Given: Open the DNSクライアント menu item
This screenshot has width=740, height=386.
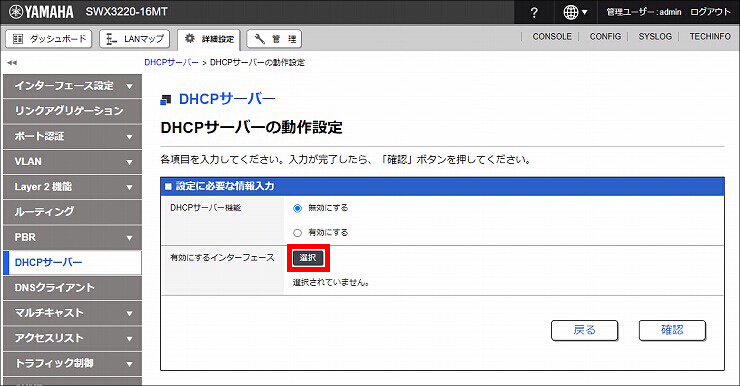Looking at the screenshot, I should coord(72,288).
